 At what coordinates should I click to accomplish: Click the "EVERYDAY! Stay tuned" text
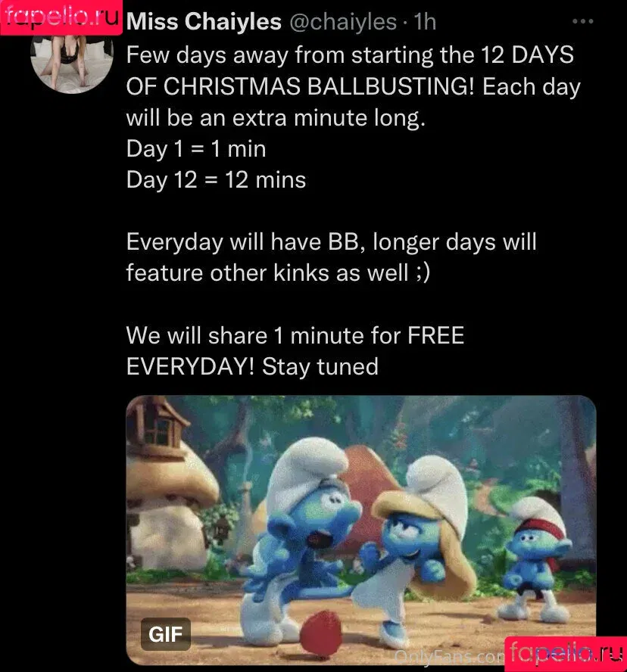pos(252,367)
